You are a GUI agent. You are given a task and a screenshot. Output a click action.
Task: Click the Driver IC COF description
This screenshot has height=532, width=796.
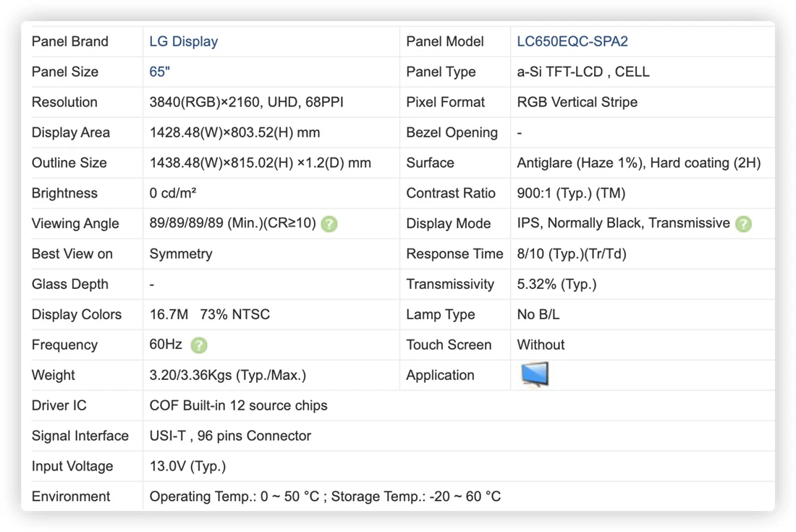238,405
